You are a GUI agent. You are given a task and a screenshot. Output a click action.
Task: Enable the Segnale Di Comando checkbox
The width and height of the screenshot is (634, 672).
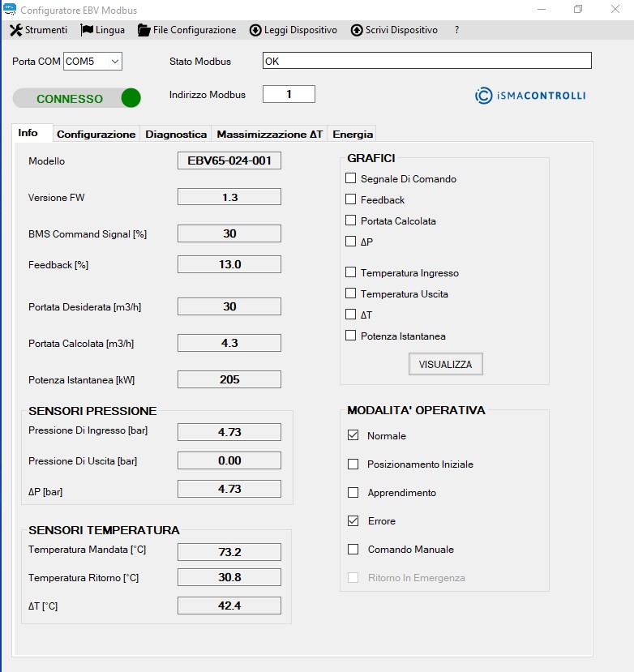click(x=351, y=178)
